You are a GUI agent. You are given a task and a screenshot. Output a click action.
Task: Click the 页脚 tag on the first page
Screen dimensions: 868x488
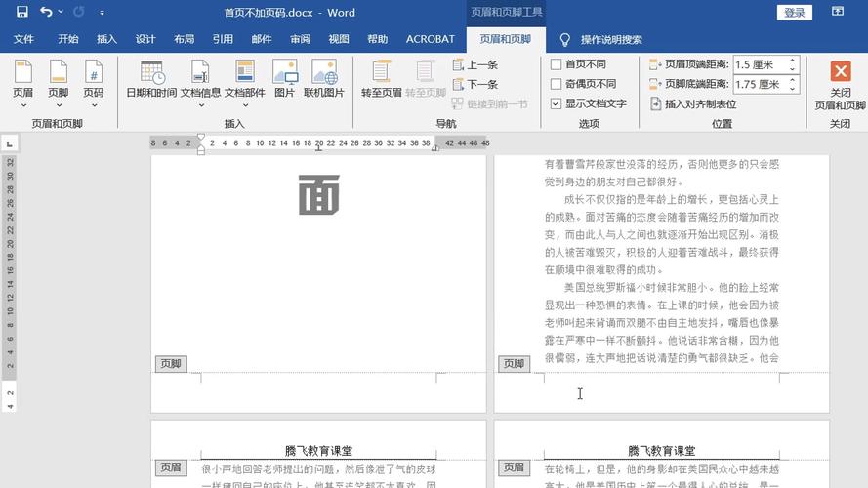click(x=171, y=363)
